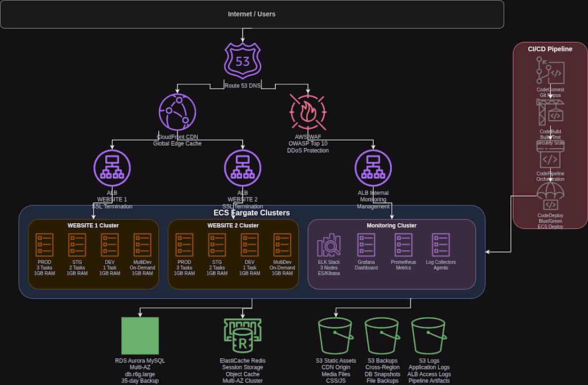Image resolution: width=588 pixels, height=385 pixels.
Task: Select DEV task icon in WEBSITE 2 Cluster
Action: pos(250,245)
